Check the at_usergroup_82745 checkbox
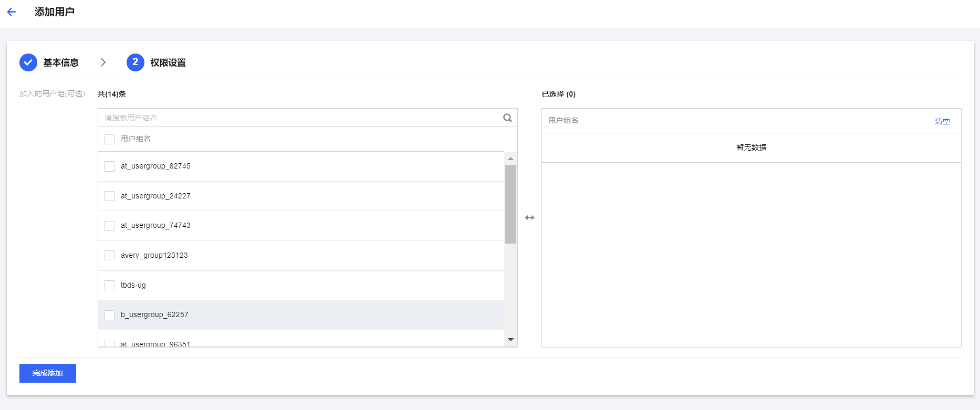 pos(110,166)
